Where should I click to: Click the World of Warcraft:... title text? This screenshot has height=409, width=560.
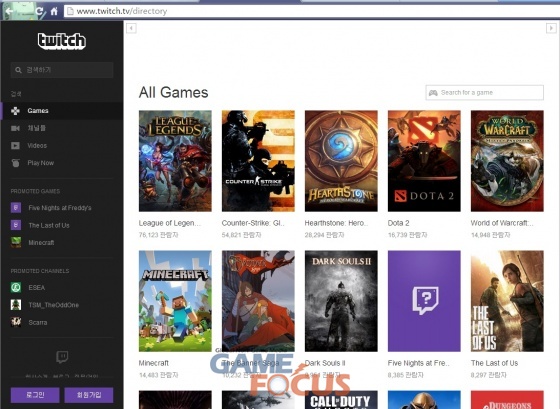(502, 223)
